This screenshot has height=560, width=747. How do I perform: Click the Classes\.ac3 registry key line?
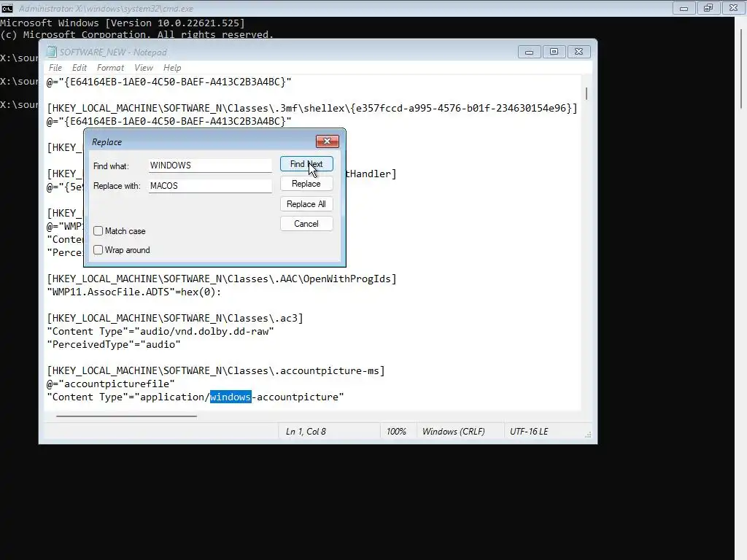coord(175,318)
